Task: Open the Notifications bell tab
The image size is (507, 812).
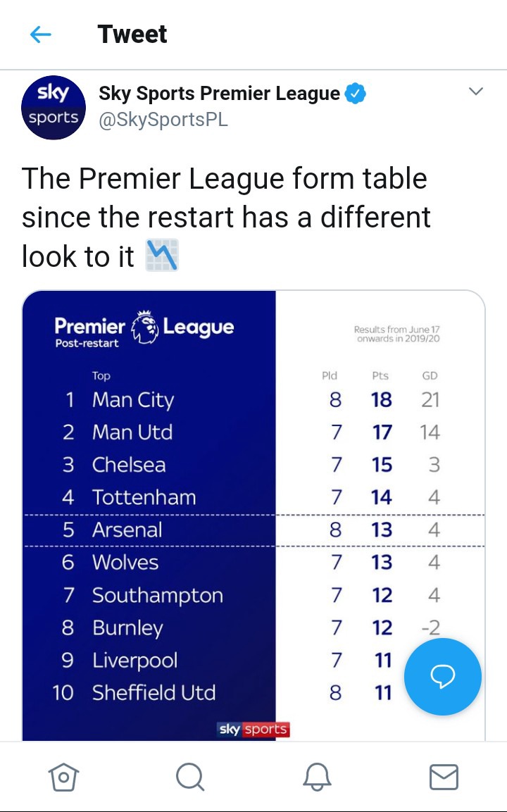Action: pos(317,777)
